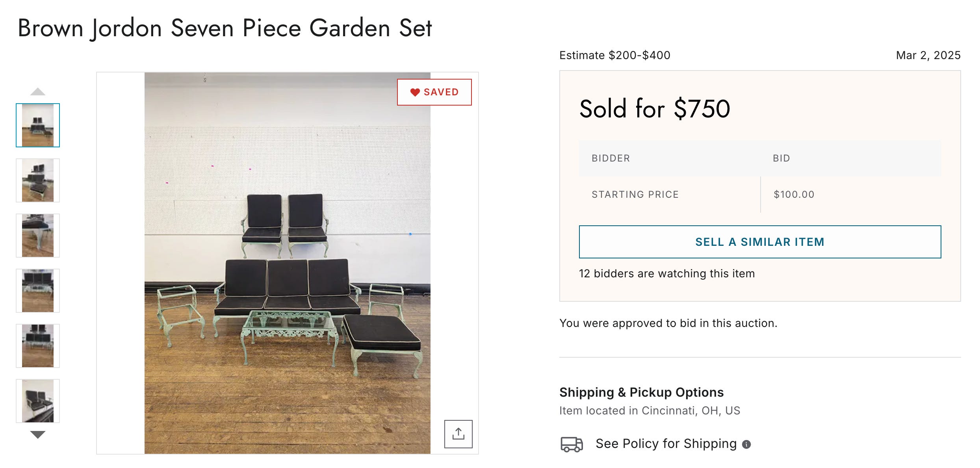The image size is (980, 468).
Task: Select the fifth gallery thumbnail
Action: tap(38, 346)
